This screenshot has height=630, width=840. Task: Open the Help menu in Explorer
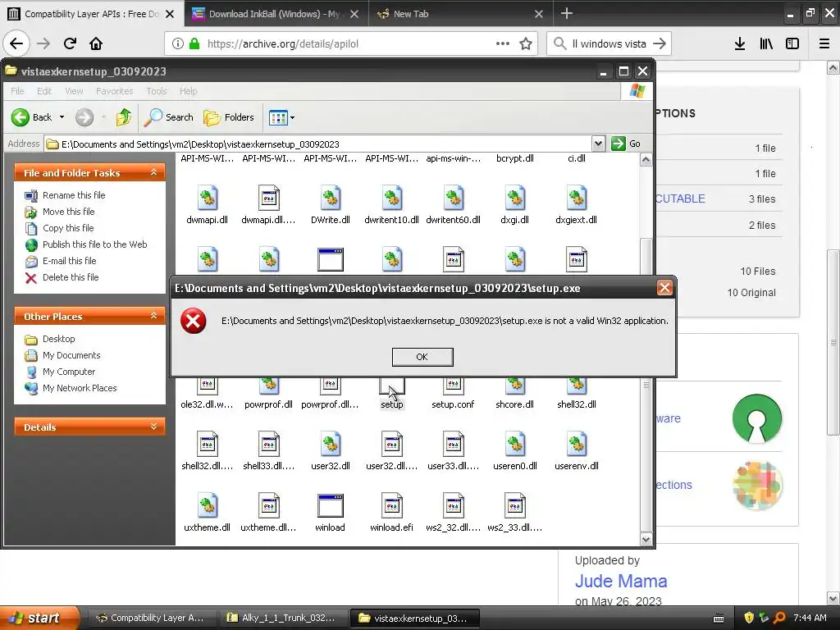click(x=188, y=91)
